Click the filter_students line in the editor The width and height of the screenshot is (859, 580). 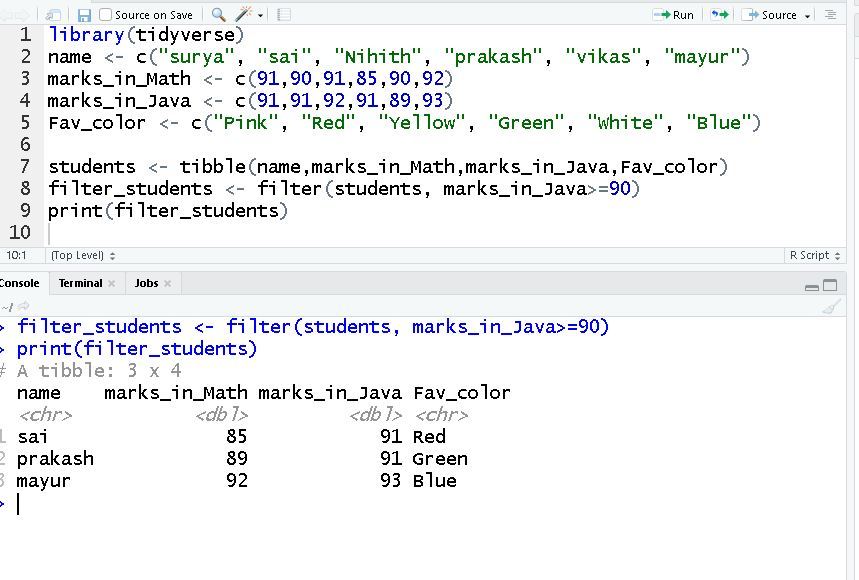pos(344,188)
